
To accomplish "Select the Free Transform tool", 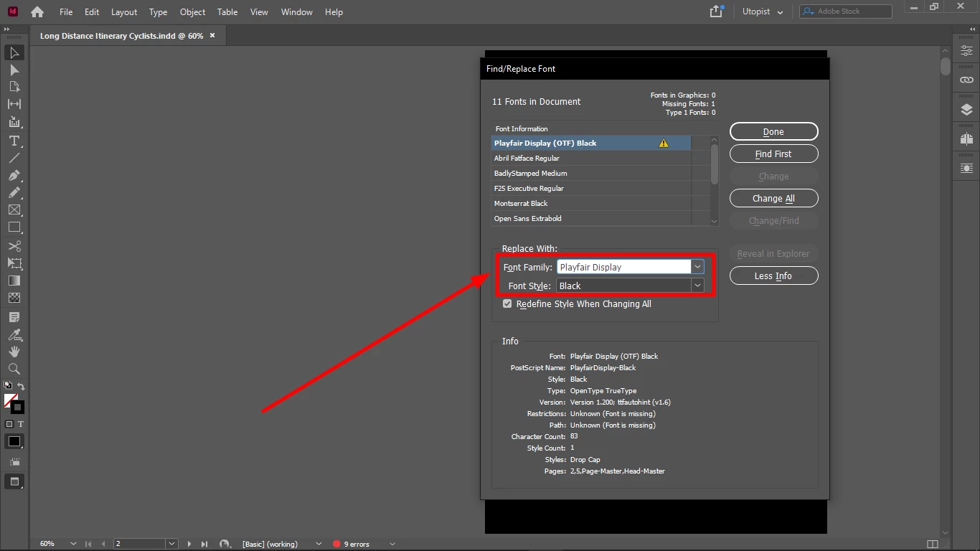I will click(14, 264).
